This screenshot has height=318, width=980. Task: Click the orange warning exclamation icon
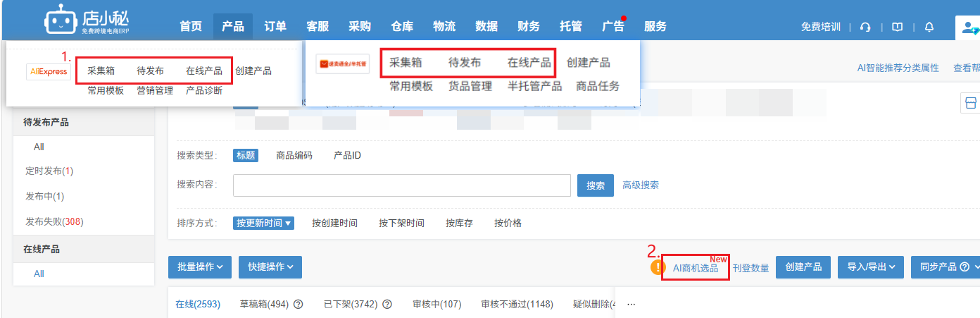coord(658,267)
